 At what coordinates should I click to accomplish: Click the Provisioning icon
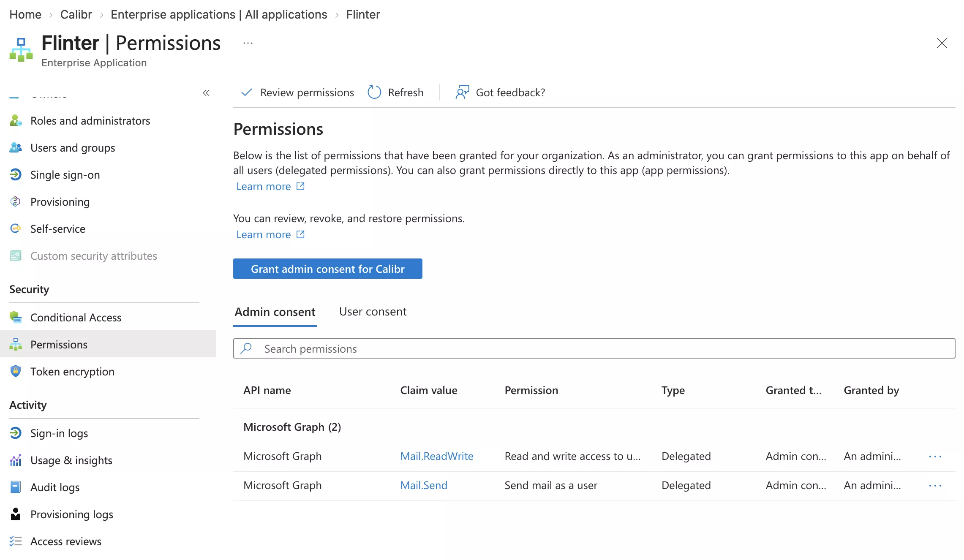point(16,202)
